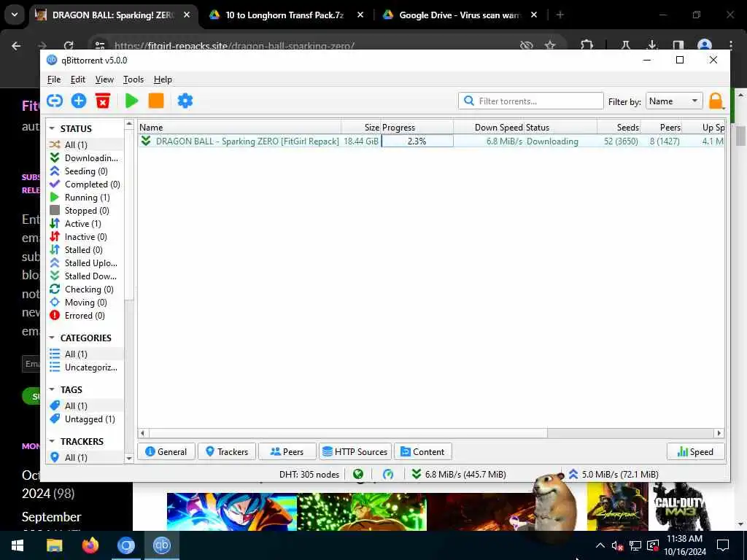
Task: Switch to the General tab
Action: click(x=166, y=451)
